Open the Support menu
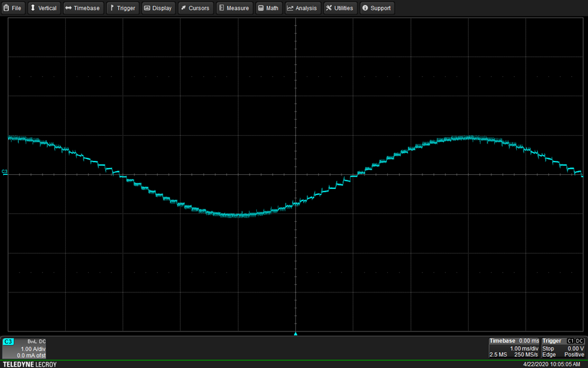The width and height of the screenshot is (588, 368). coord(377,8)
